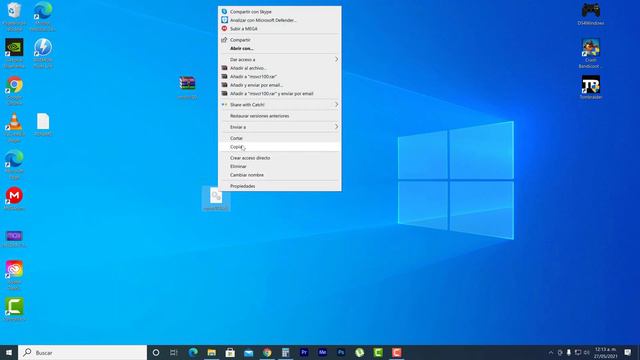Choose Cambiar nombre in the context menu

(x=280, y=175)
